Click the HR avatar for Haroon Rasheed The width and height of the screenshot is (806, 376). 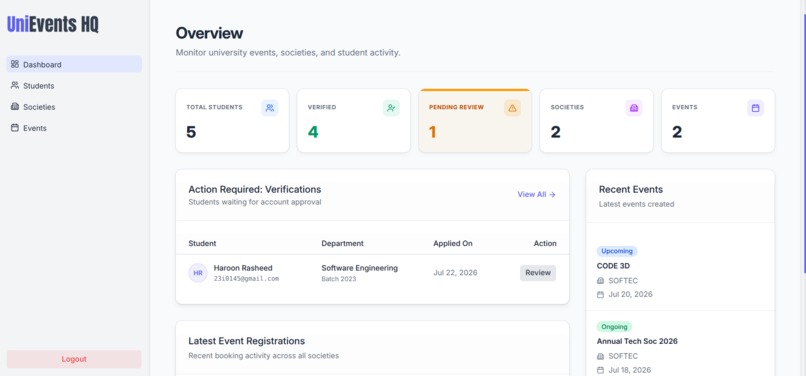tap(198, 273)
